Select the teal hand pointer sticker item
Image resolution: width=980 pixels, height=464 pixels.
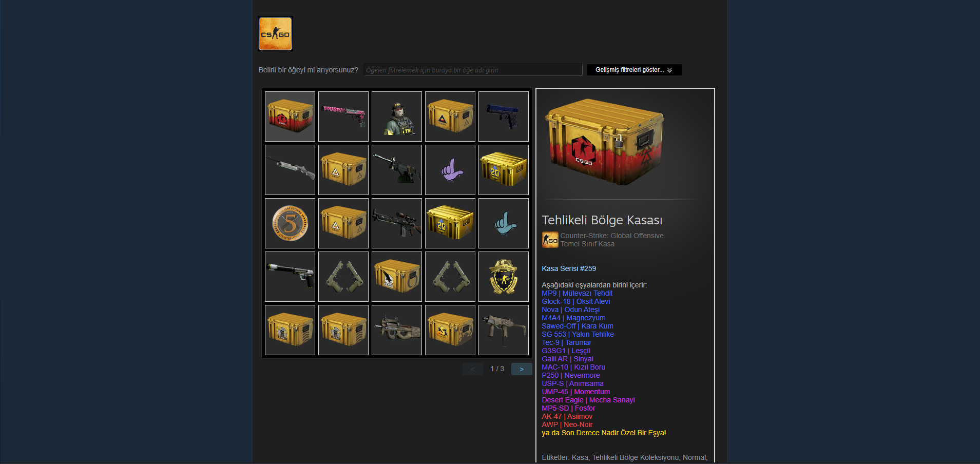[504, 223]
